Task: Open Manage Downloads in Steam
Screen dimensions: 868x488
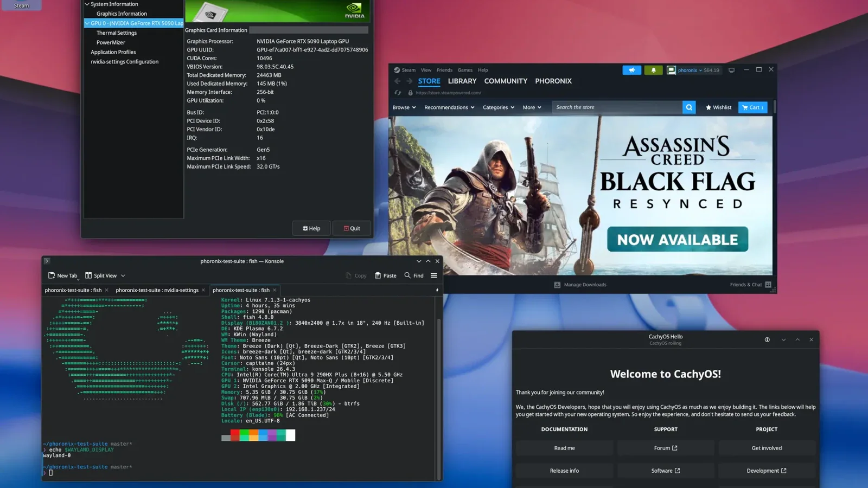Action: [580, 285]
